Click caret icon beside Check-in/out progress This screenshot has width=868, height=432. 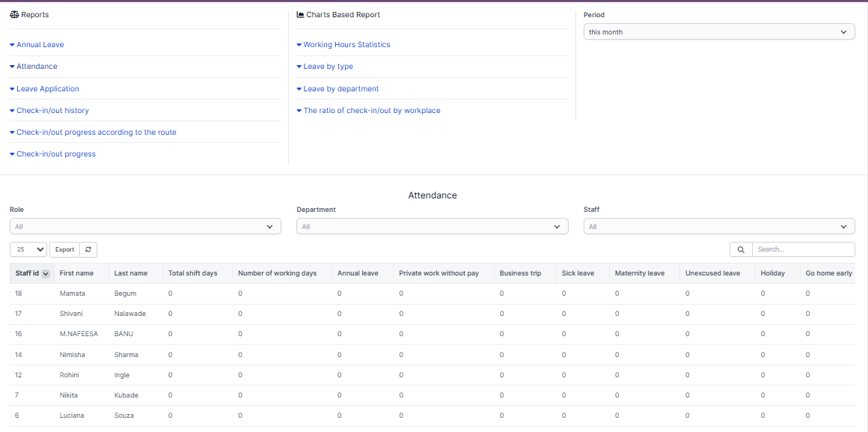coord(12,154)
